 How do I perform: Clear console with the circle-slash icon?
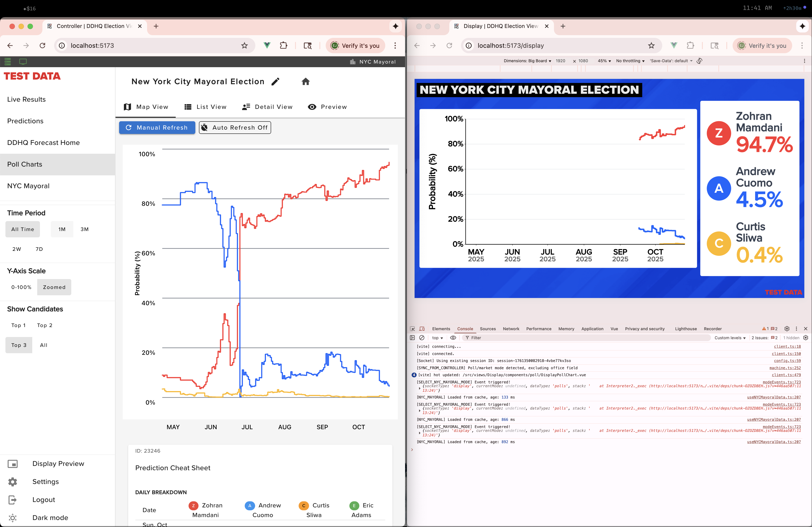coord(422,337)
